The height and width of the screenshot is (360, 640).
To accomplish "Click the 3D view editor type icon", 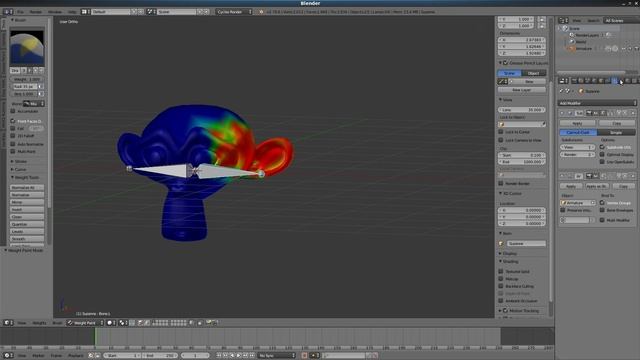I will click(8, 323).
